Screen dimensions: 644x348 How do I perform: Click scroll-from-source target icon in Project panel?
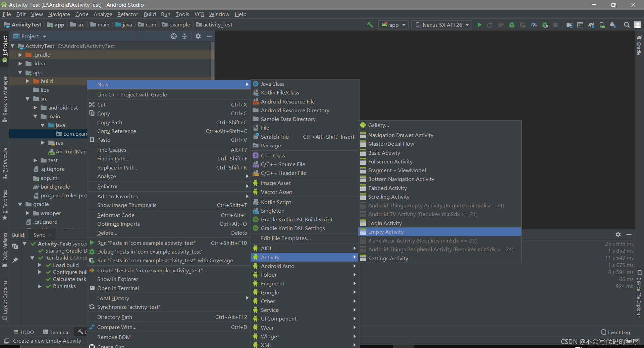pyautogui.click(x=173, y=36)
